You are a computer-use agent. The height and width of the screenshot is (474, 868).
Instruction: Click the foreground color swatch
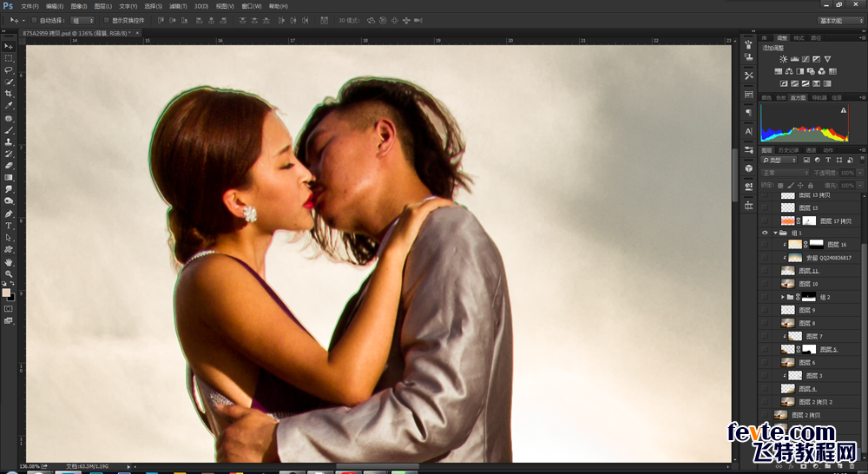6,293
